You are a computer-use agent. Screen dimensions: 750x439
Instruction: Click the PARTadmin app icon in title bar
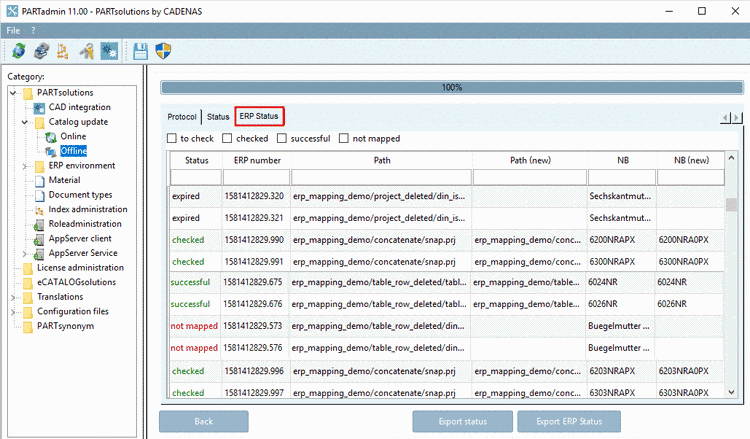(x=12, y=11)
